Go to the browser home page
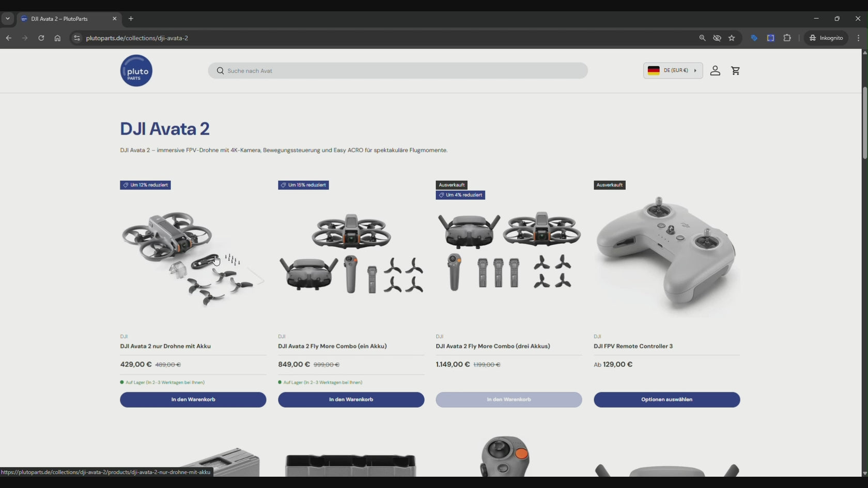 (x=57, y=38)
